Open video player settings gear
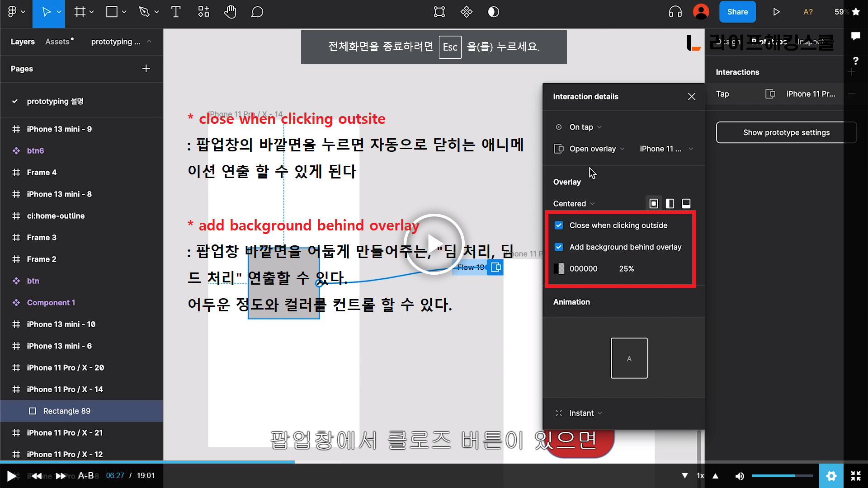 click(x=831, y=476)
